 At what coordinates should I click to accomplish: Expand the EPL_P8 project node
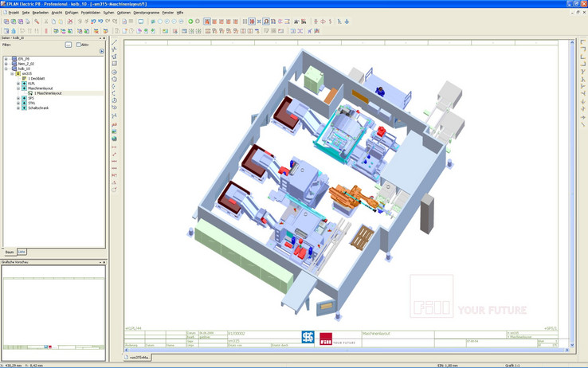pyautogui.click(x=6, y=59)
